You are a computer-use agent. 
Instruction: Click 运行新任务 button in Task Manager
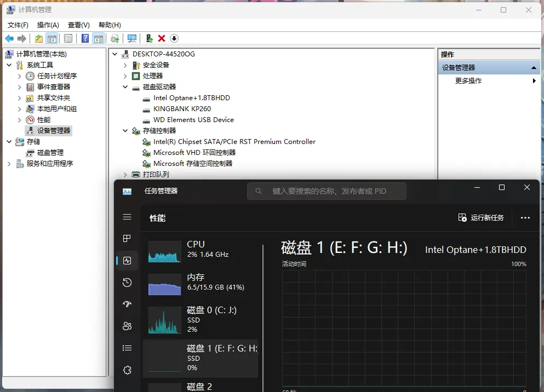[481, 218]
